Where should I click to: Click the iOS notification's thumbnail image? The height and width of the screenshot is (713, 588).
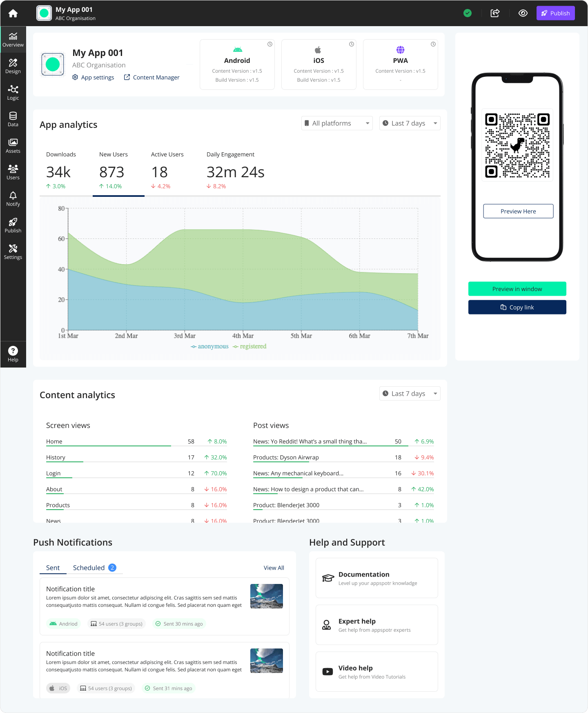pyautogui.click(x=267, y=661)
